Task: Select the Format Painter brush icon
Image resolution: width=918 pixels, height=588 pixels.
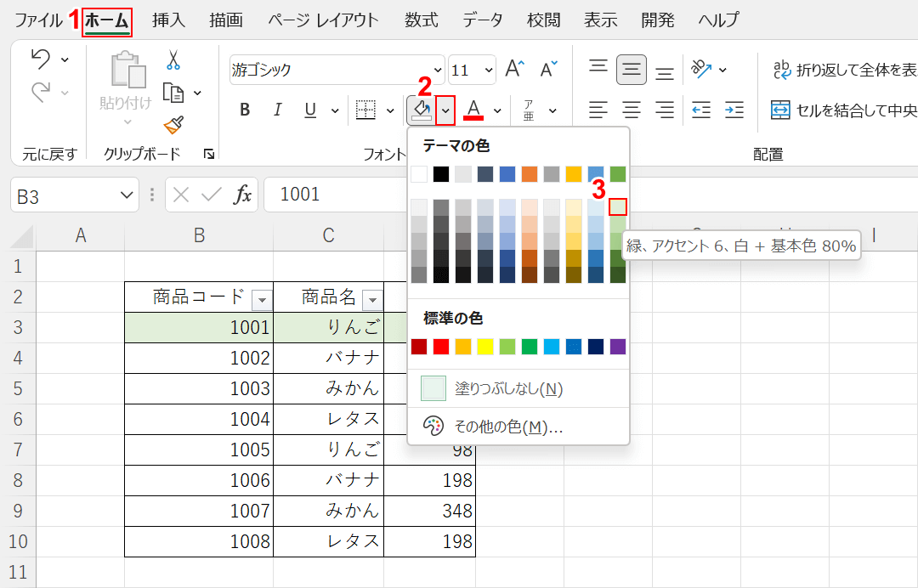Action: (173, 126)
